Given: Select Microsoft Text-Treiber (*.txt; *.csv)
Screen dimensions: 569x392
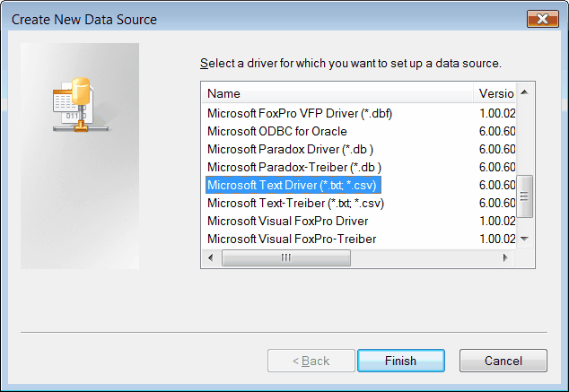Looking at the screenshot, I should point(296,203).
